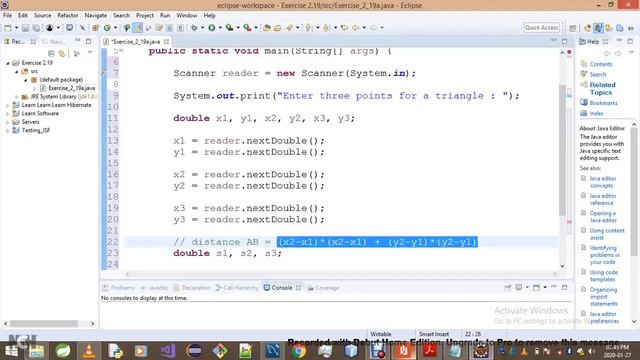The width and height of the screenshot is (640, 360).
Task: Click the New file toolbar icon
Action: point(8,28)
